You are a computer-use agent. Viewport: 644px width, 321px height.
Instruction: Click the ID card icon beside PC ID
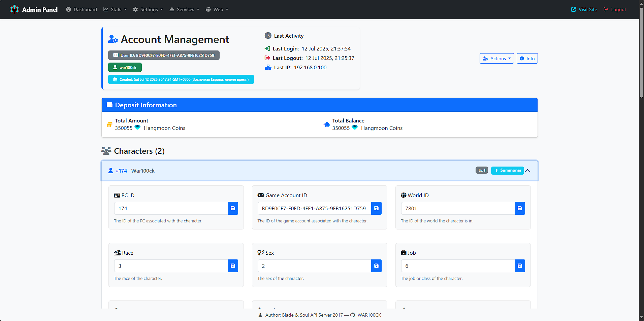click(117, 195)
